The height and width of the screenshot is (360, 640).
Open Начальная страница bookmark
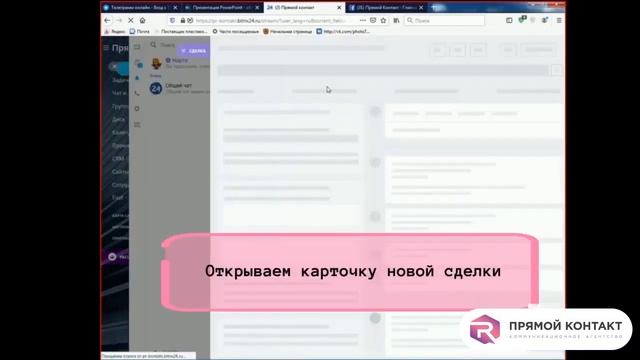point(288,31)
